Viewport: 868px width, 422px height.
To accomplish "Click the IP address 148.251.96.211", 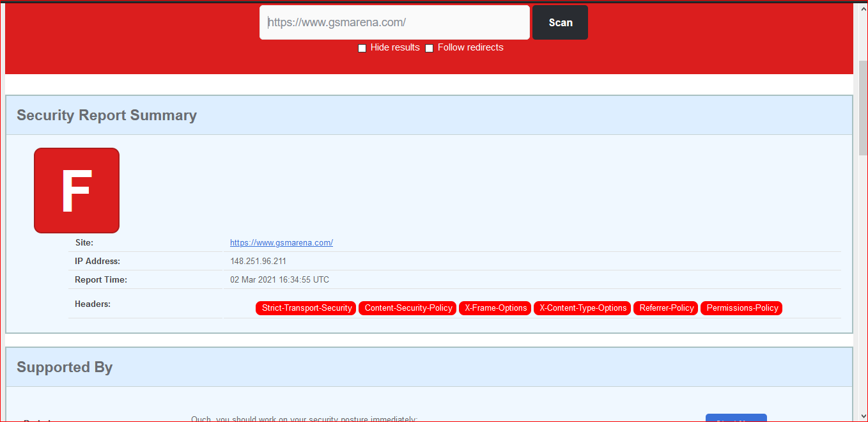I will [258, 262].
